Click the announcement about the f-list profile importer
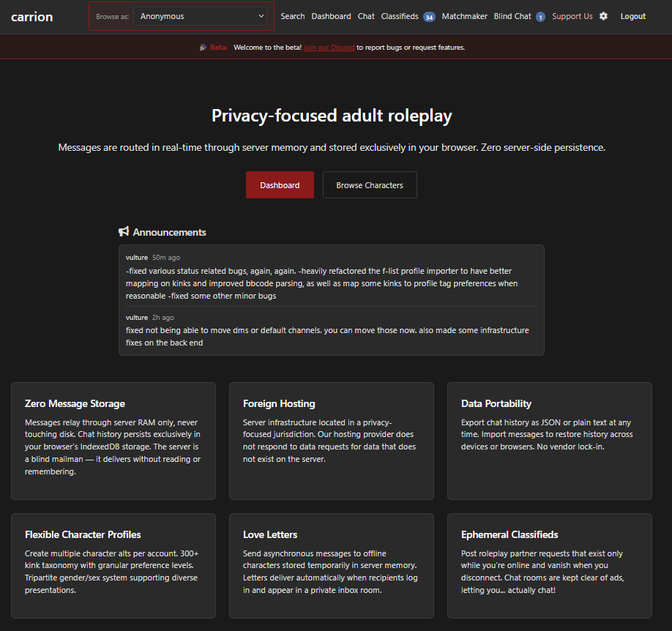Viewport: 672px width, 631px height. [321, 283]
